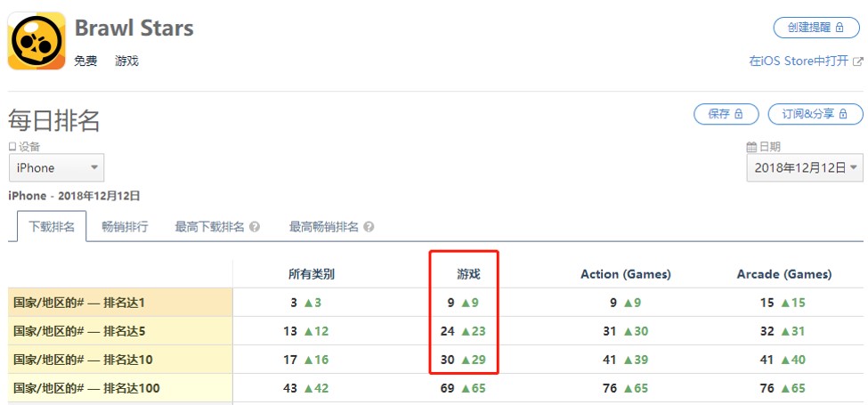Open the 2018年12月12日 date dropdown
Viewport: 868px width, 405px height.
click(x=805, y=167)
